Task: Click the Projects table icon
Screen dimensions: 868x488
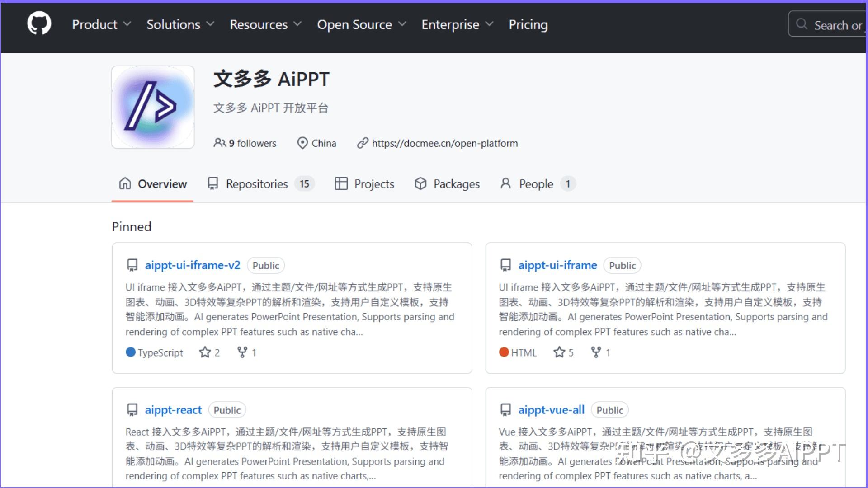Action: 341,183
